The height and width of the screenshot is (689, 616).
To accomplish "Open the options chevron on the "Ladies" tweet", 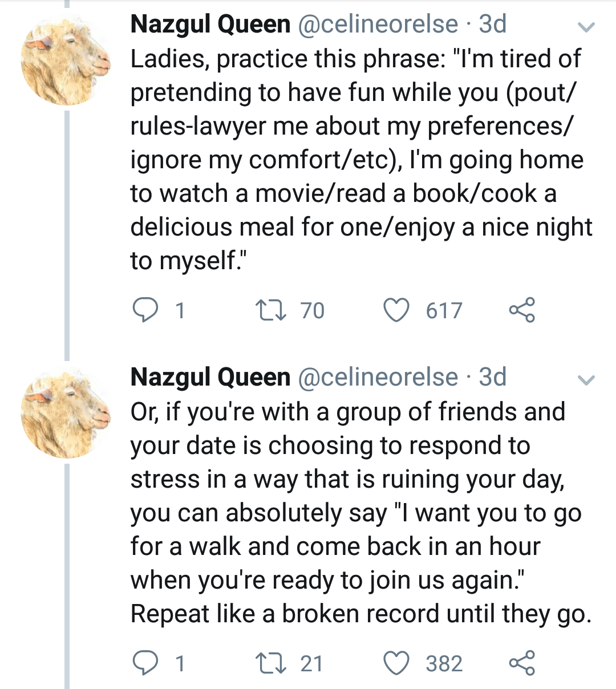I will [x=586, y=27].
